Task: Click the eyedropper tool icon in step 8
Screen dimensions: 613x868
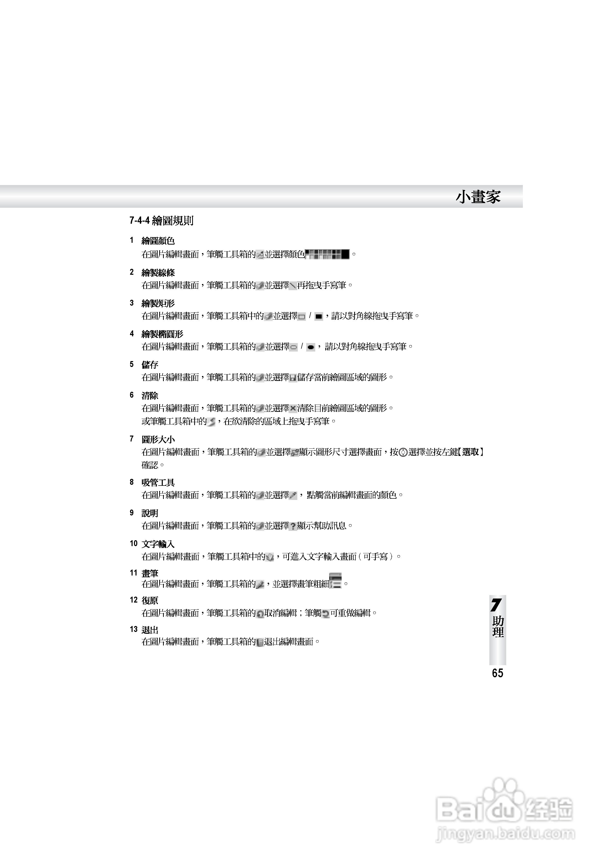Action: point(293,496)
